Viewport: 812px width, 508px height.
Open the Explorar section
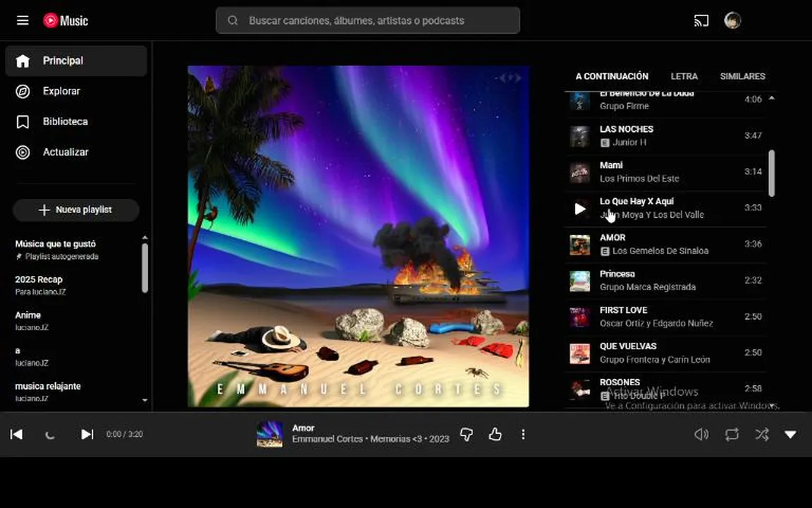pos(76,91)
